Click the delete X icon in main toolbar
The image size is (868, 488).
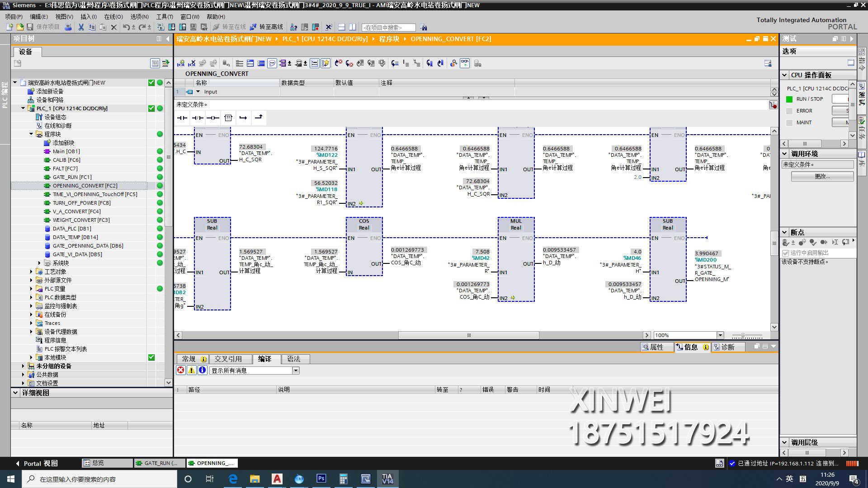click(114, 27)
